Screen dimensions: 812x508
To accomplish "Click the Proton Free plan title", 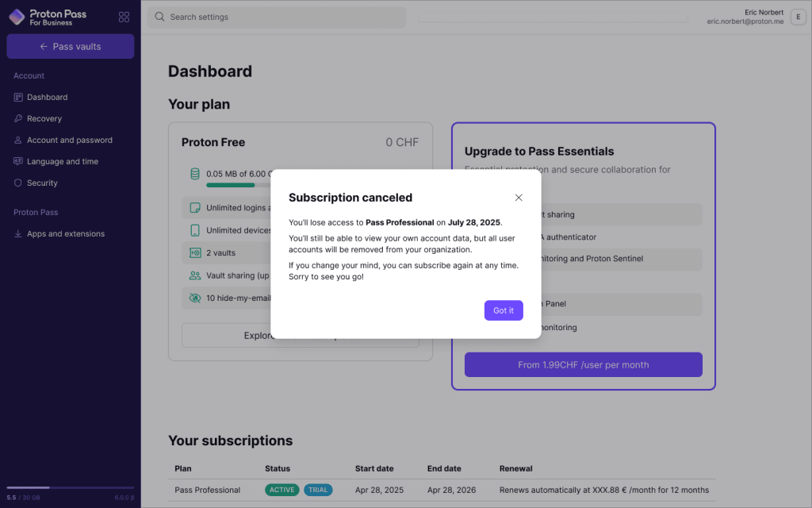I will point(213,142).
